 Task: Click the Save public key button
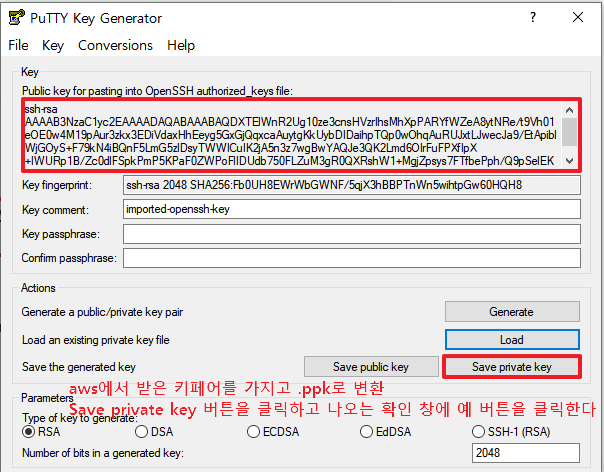click(x=371, y=367)
